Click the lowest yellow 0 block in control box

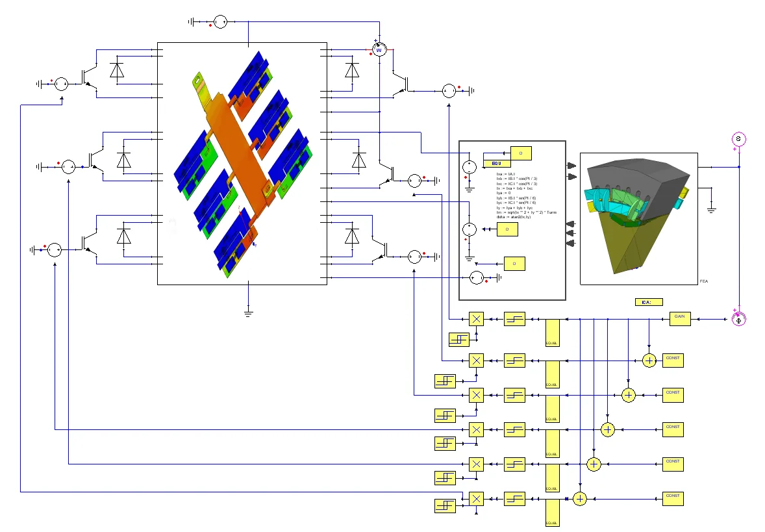coord(514,264)
